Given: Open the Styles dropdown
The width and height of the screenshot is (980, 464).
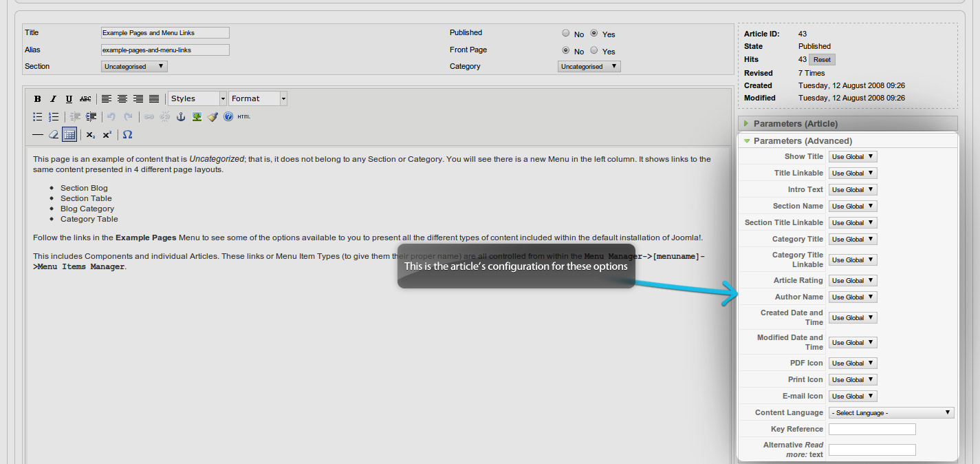Looking at the screenshot, I should click(197, 98).
